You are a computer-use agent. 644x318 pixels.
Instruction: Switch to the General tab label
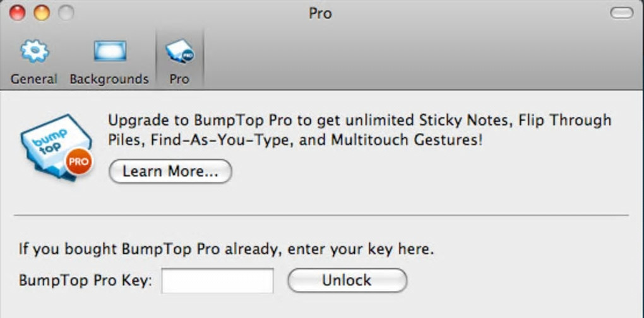click(x=34, y=79)
